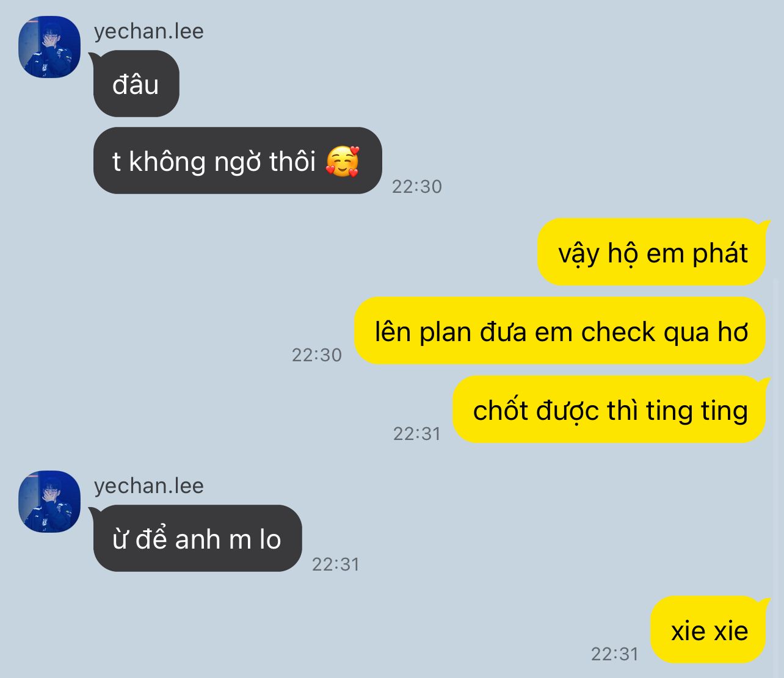Viewport: 784px width, 678px height.
Task: Tap the dark "ừ để anh m lo" bubble
Action: 197,538
